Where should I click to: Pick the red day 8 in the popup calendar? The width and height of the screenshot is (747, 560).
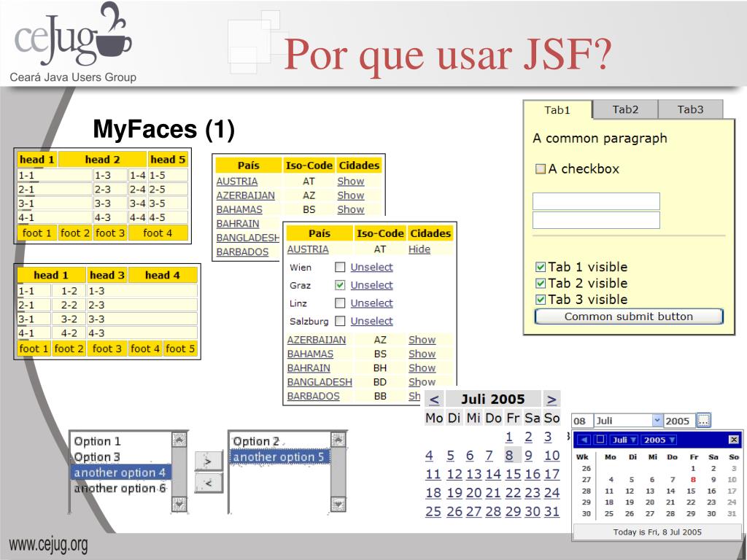pos(693,480)
